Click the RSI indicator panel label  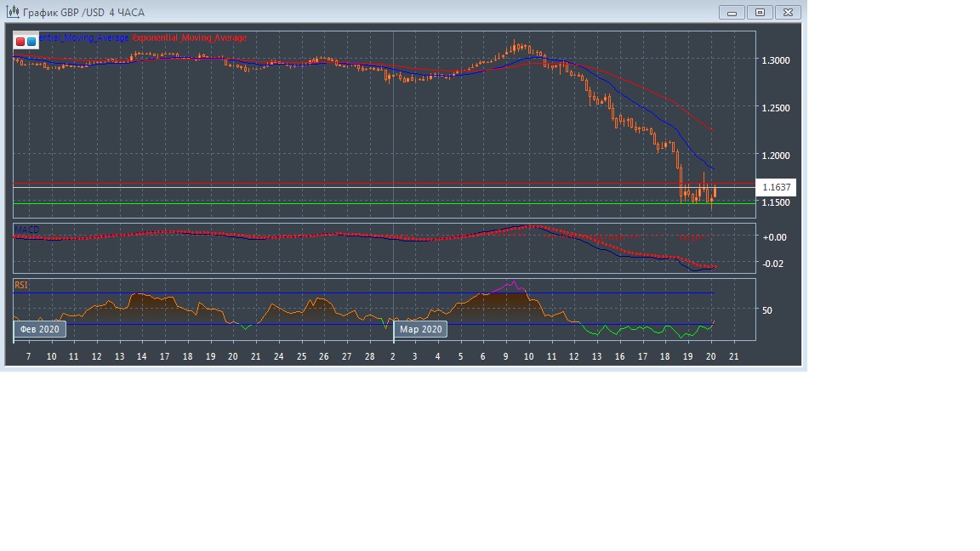click(x=21, y=286)
